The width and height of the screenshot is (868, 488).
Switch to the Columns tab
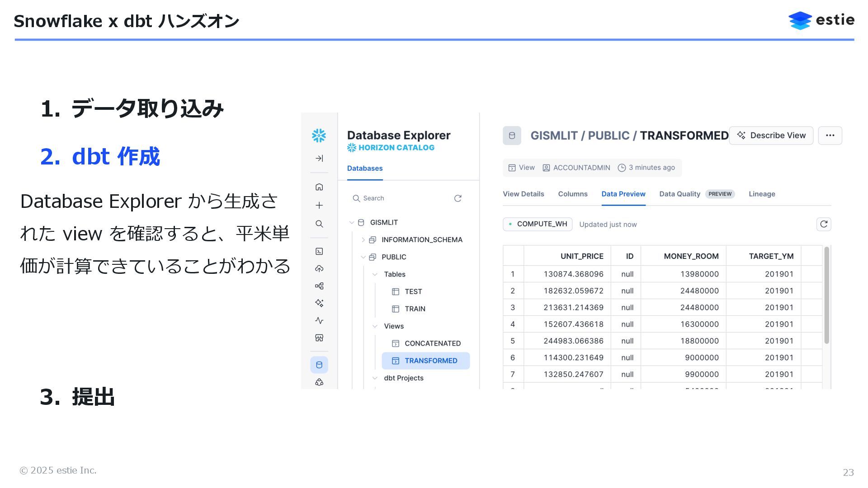572,194
